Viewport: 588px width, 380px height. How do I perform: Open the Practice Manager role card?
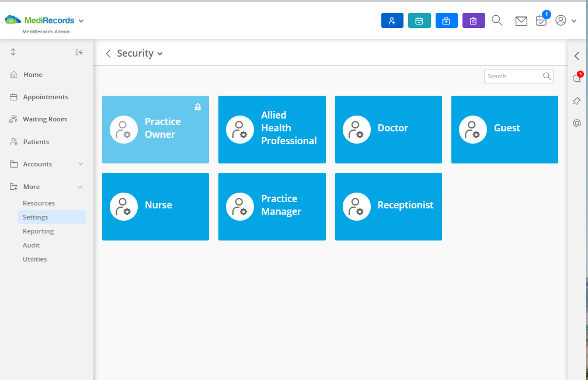click(x=272, y=207)
